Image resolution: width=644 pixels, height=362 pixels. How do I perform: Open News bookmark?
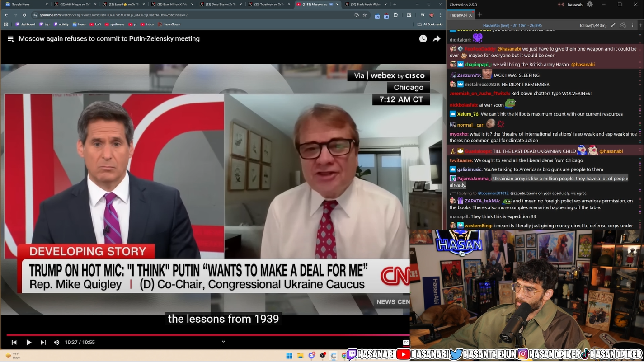(x=79, y=24)
